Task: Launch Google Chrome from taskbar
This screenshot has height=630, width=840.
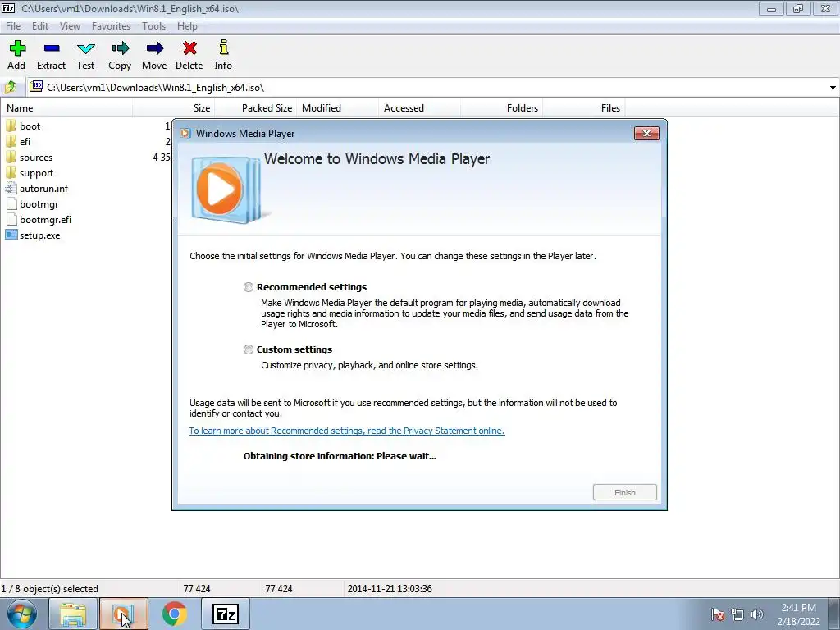Action: click(x=175, y=614)
